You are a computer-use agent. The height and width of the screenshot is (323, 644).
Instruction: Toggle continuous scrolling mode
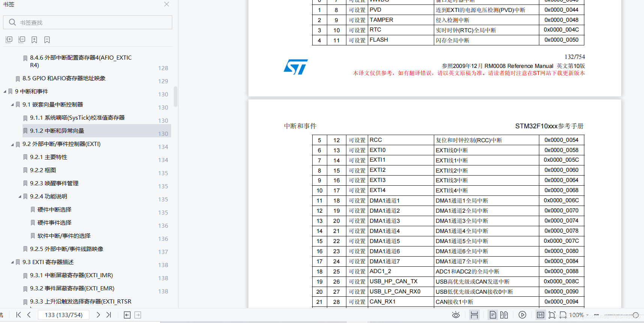(474, 315)
